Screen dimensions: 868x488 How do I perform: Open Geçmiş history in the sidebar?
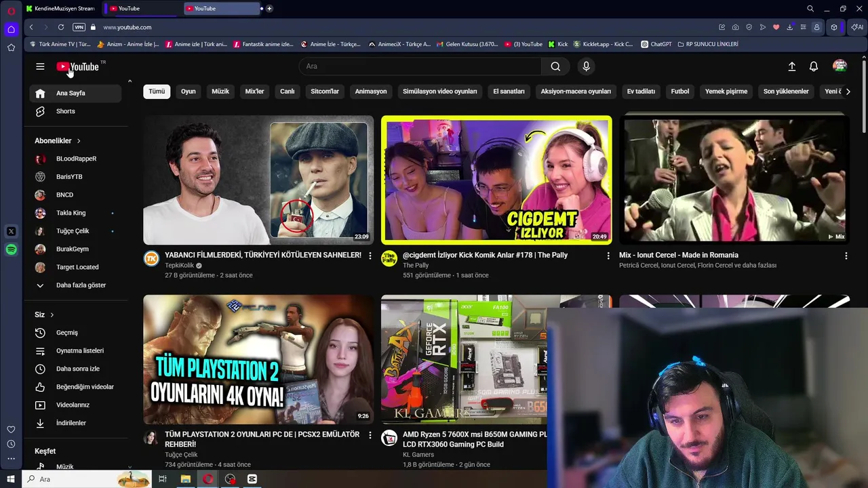[75, 333]
